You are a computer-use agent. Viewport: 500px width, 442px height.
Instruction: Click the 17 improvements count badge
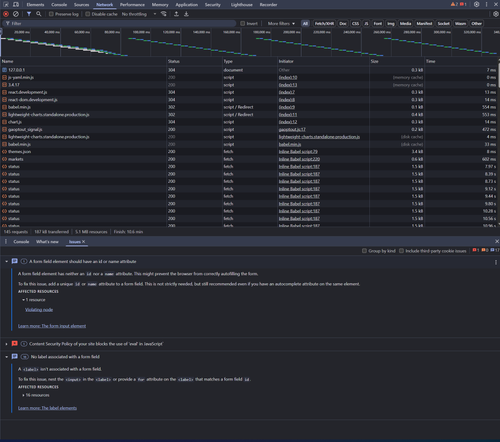495,250
